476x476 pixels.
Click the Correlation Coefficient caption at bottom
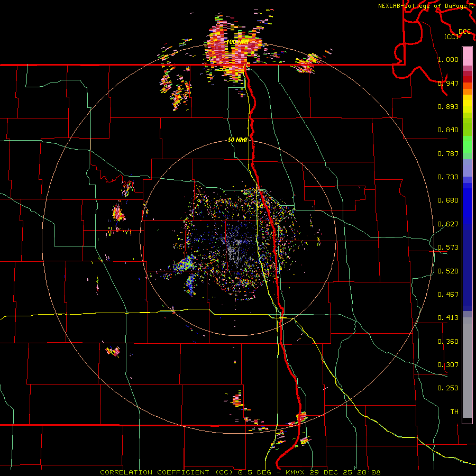pos(240,472)
